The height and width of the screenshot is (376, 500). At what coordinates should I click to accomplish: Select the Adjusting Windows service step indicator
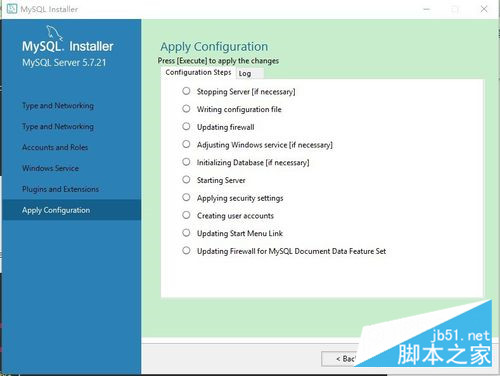pyautogui.click(x=186, y=144)
